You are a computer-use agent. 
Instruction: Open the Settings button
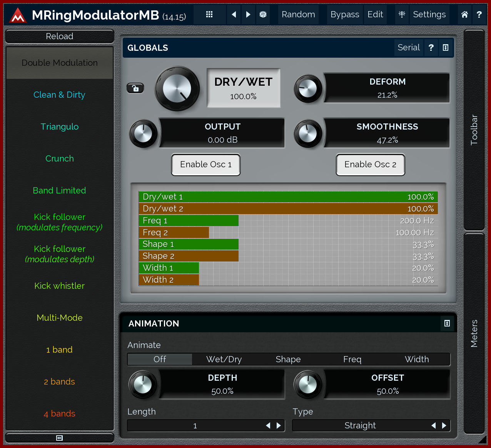[429, 15]
